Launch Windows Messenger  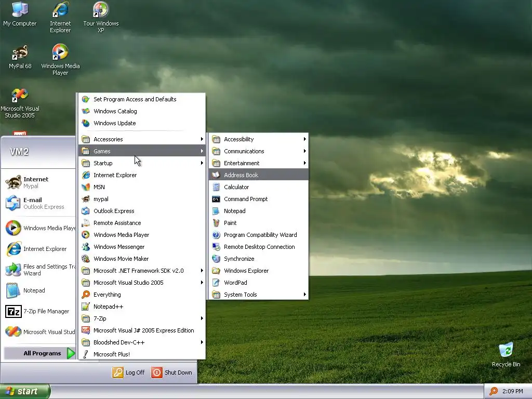click(142, 247)
